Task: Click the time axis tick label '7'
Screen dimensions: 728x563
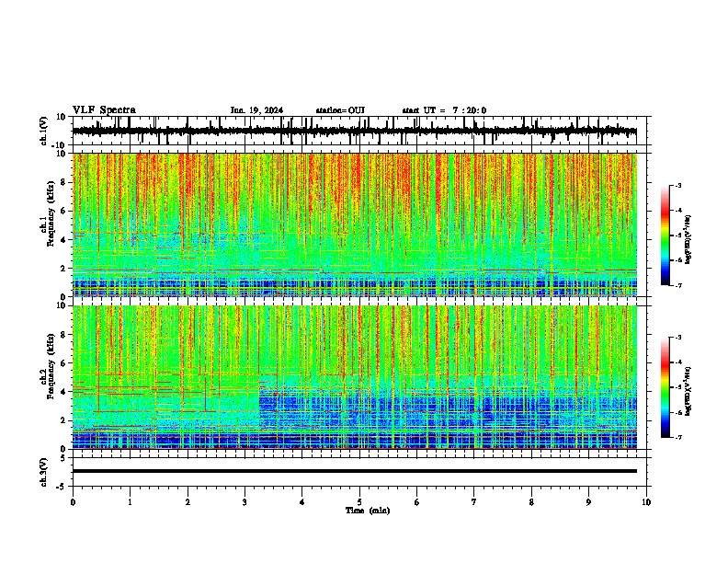Action: click(x=474, y=502)
